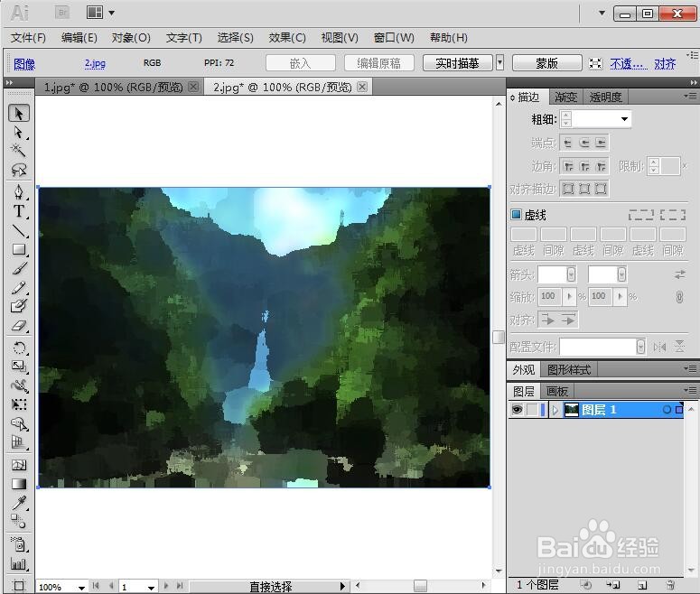Select the Artboard tool

(19, 586)
